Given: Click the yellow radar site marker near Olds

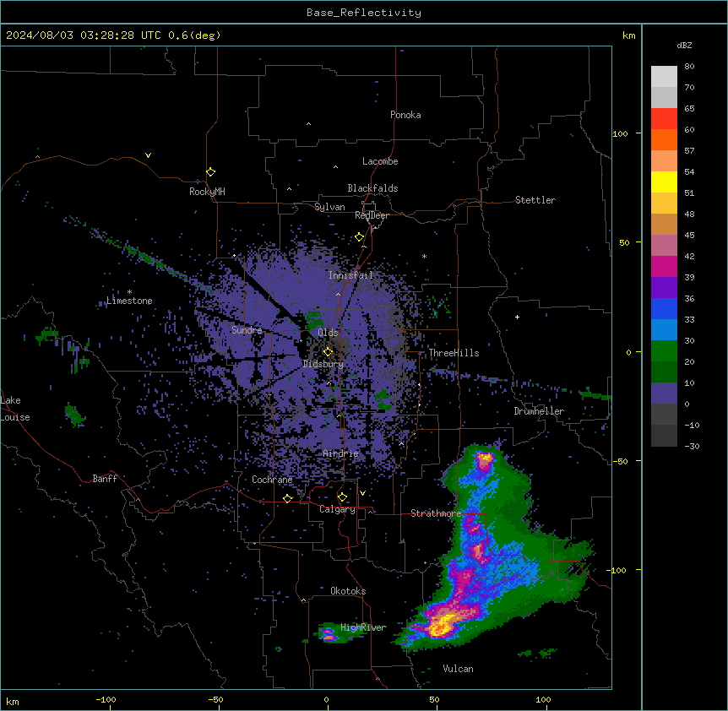Looking at the screenshot, I should (x=328, y=352).
